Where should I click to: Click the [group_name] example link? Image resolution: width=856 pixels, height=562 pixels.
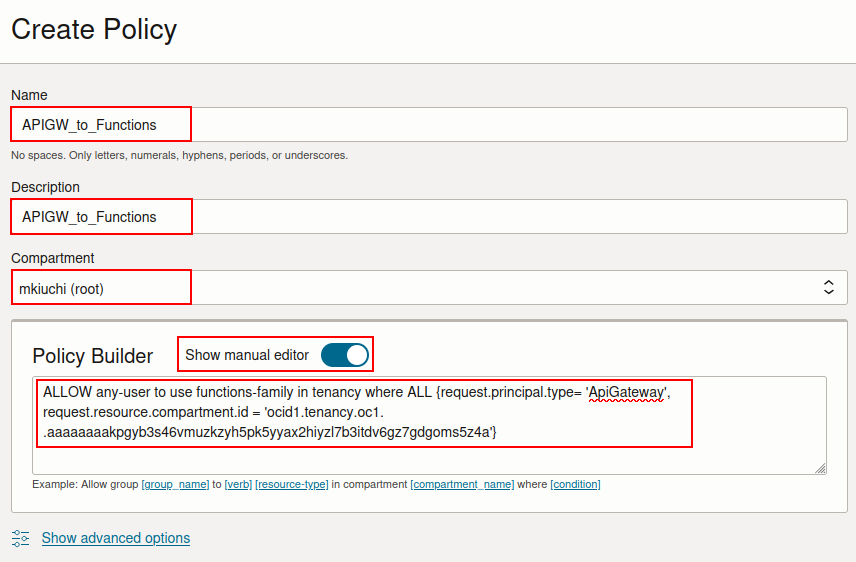175,484
